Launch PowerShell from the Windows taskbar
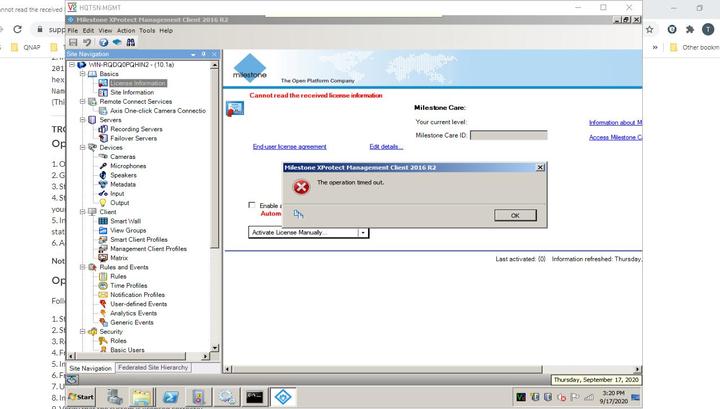 click(171, 397)
